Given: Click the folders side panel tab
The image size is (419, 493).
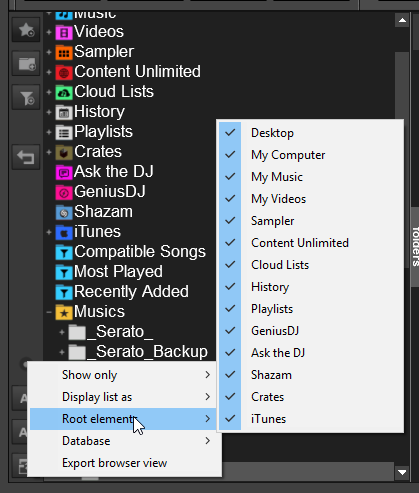Looking at the screenshot, I should point(415,247).
